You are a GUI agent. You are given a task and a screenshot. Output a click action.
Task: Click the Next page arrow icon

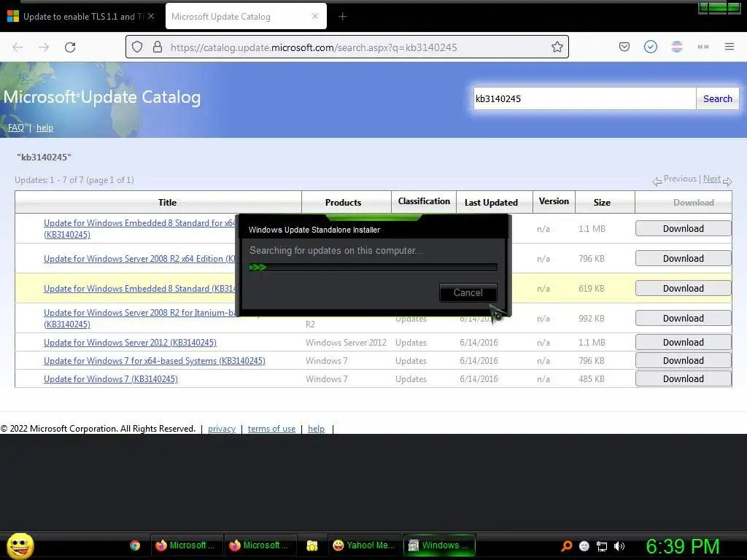[x=727, y=181]
